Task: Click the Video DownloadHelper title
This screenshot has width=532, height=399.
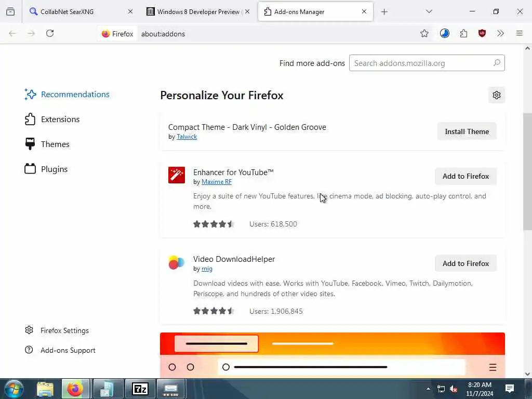Action: [x=234, y=259]
